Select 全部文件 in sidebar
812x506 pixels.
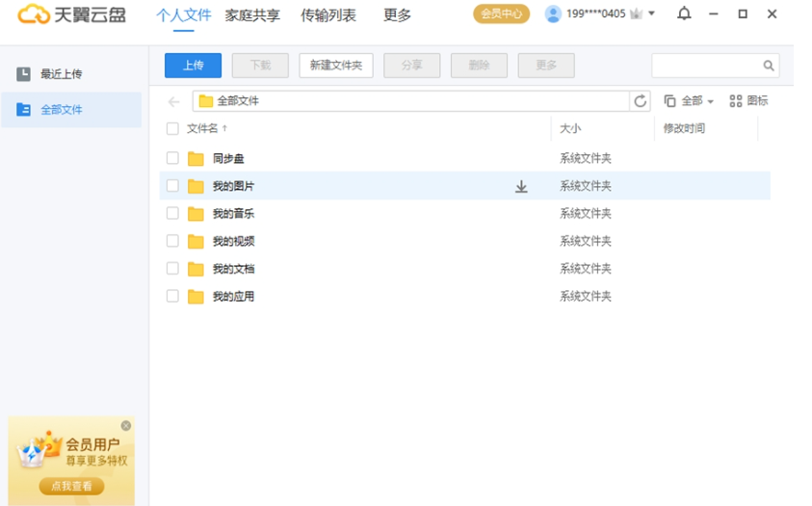(71, 109)
